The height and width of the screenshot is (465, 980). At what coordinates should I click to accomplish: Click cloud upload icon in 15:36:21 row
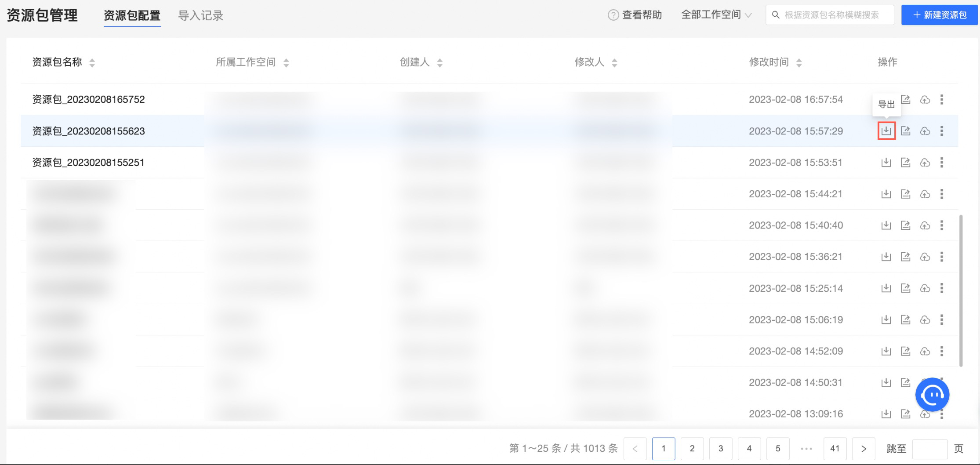coord(925,257)
